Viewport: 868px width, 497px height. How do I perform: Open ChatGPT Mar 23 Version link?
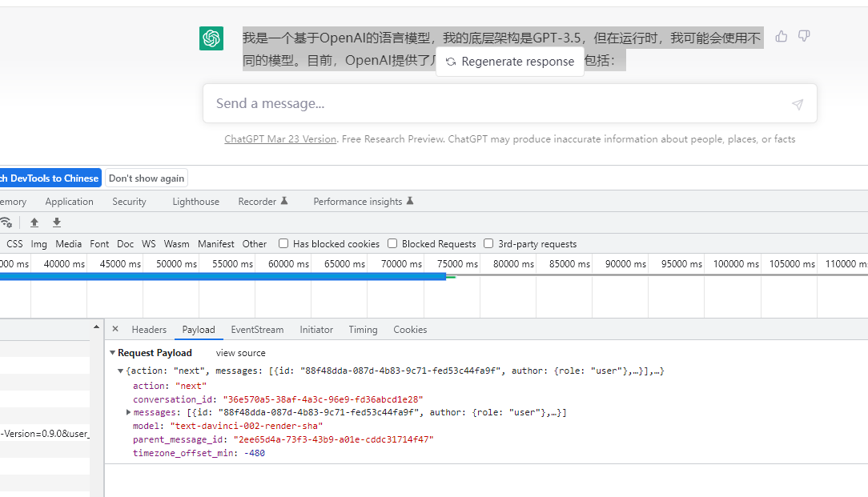[280, 139]
